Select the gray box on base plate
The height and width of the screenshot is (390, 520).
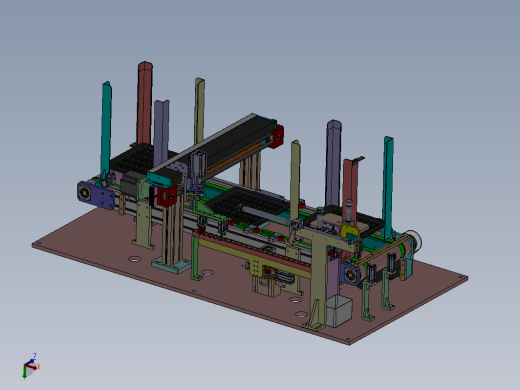[339, 312]
